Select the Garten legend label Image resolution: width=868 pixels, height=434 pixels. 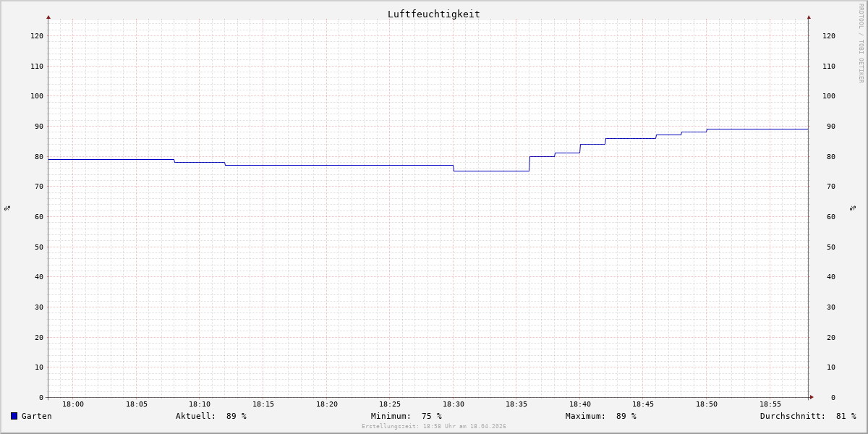[x=37, y=416]
